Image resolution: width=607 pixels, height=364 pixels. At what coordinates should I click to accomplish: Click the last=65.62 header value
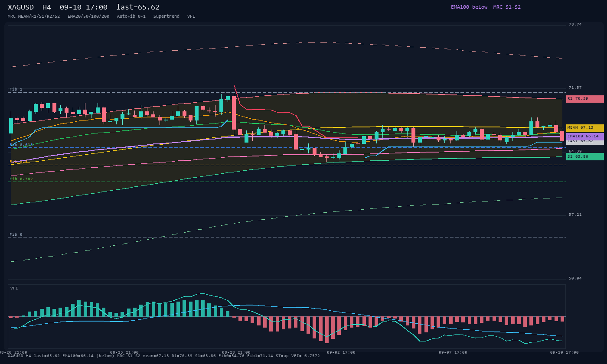coord(138,7)
